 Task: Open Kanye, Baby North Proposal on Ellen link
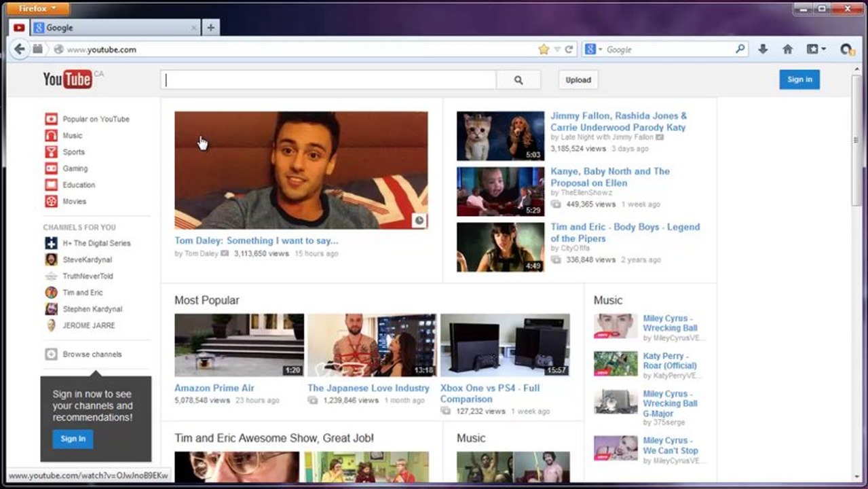click(610, 177)
